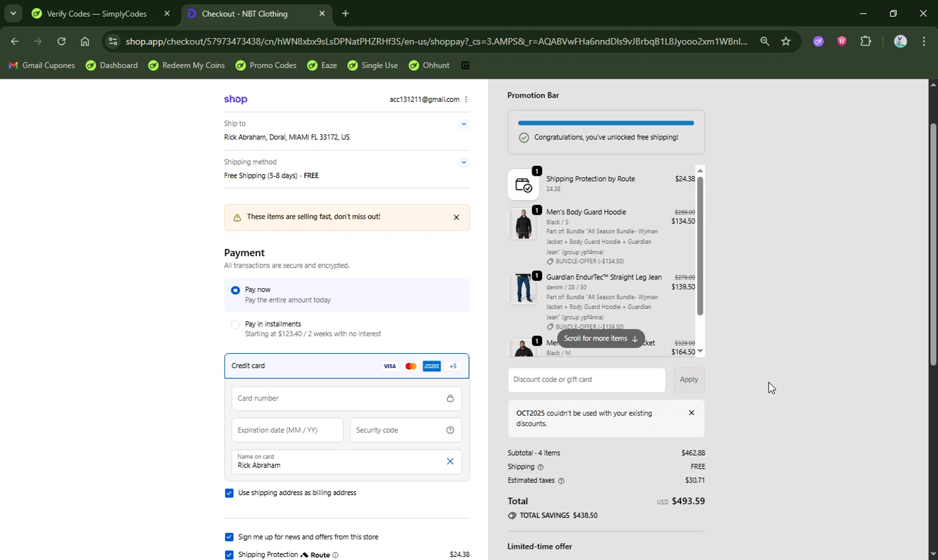Open the Ohhunt bookmark
Viewport: 938px width, 560px height.
pos(430,65)
